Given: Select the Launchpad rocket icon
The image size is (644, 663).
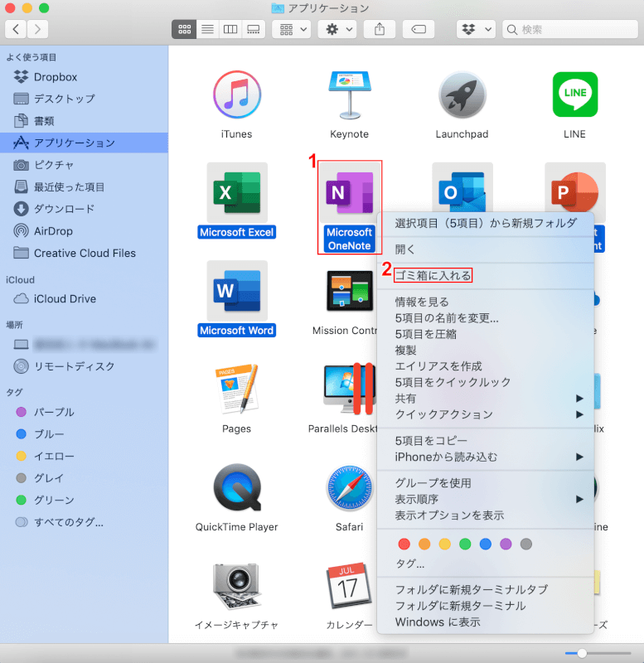Looking at the screenshot, I should point(462,94).
